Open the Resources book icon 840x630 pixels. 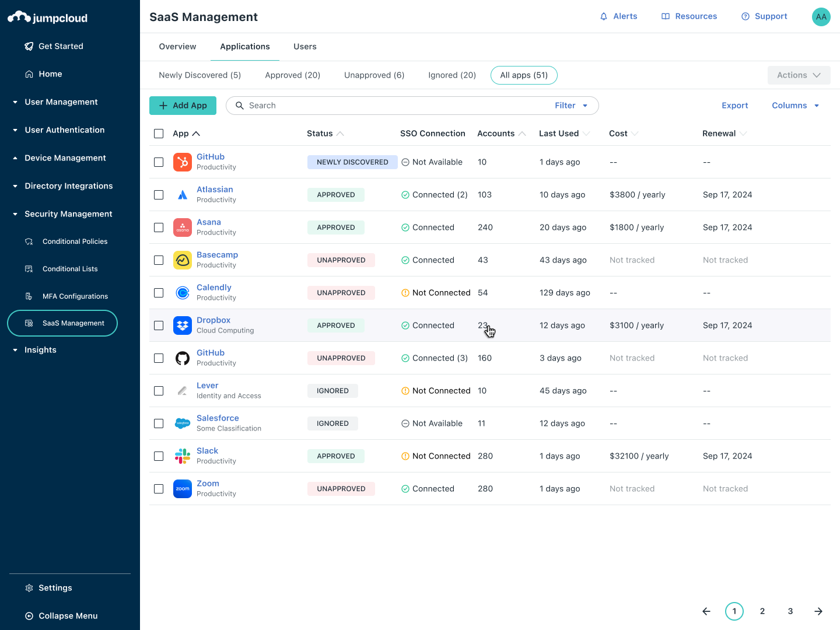point(666,16)
